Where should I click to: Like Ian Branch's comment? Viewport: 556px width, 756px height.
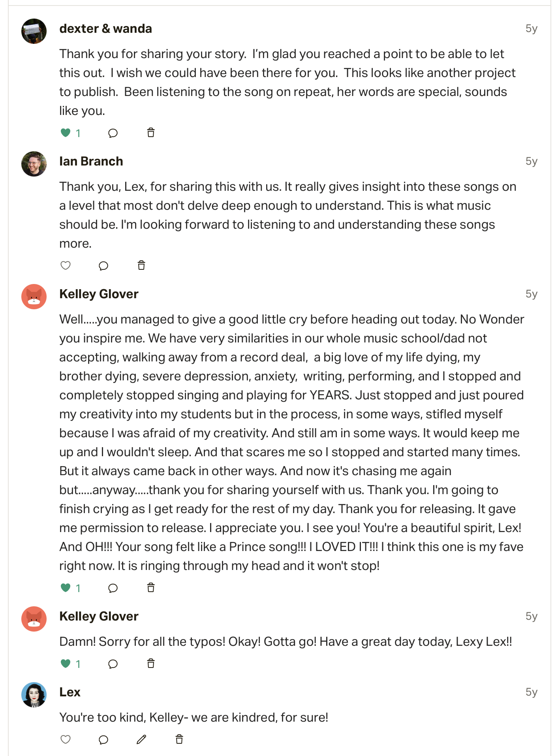click(66, 266)
